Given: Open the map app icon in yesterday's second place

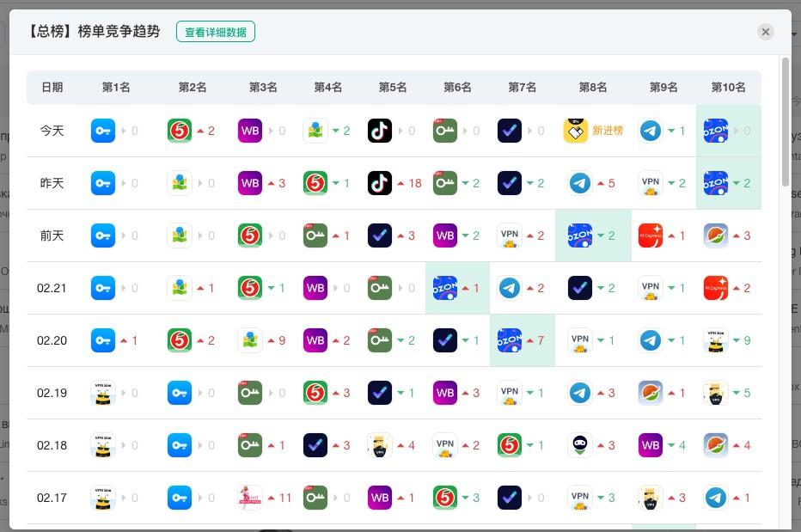Looking at the screenshot, I should coord(180,183).
